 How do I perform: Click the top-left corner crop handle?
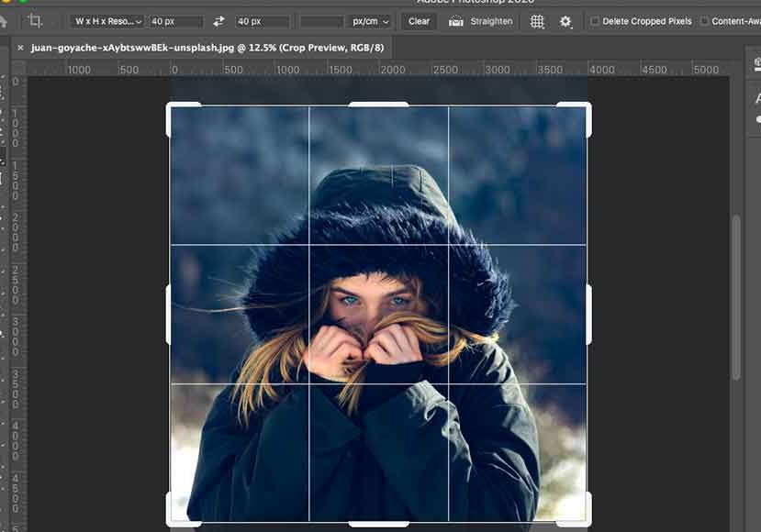pyautogui.click(x=168, y=106)
